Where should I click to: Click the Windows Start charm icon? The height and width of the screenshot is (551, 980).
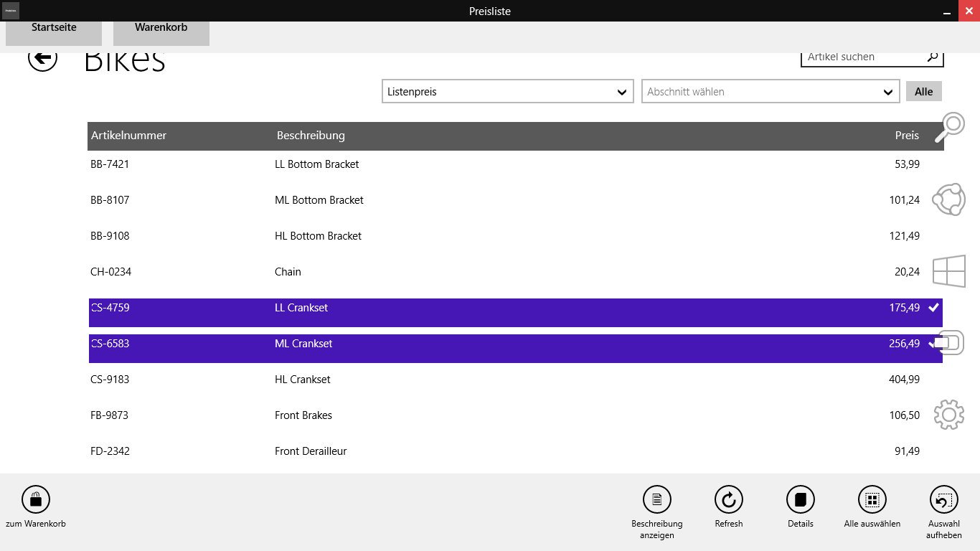coord(949,271)
